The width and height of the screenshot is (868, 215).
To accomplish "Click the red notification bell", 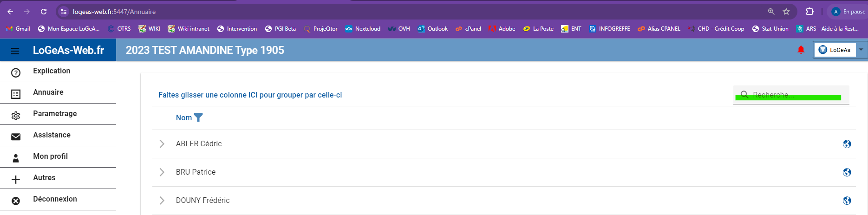I will pyautogui.click(x=801, y=50).
